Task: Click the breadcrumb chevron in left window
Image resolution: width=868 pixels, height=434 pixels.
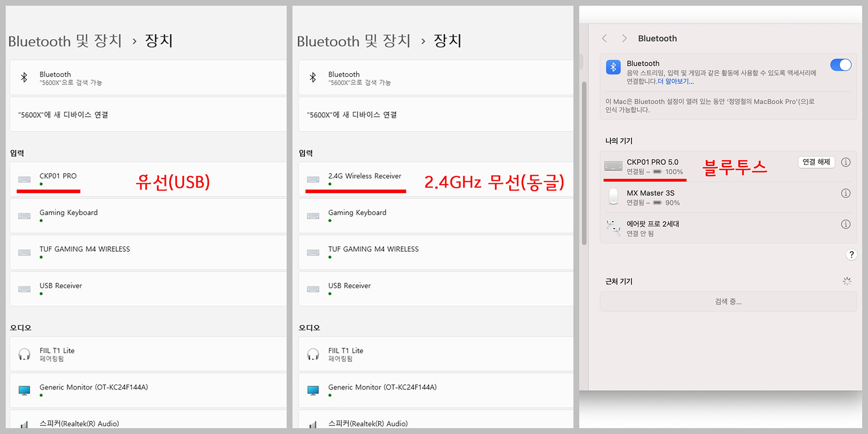Action: tap(135, 41)
